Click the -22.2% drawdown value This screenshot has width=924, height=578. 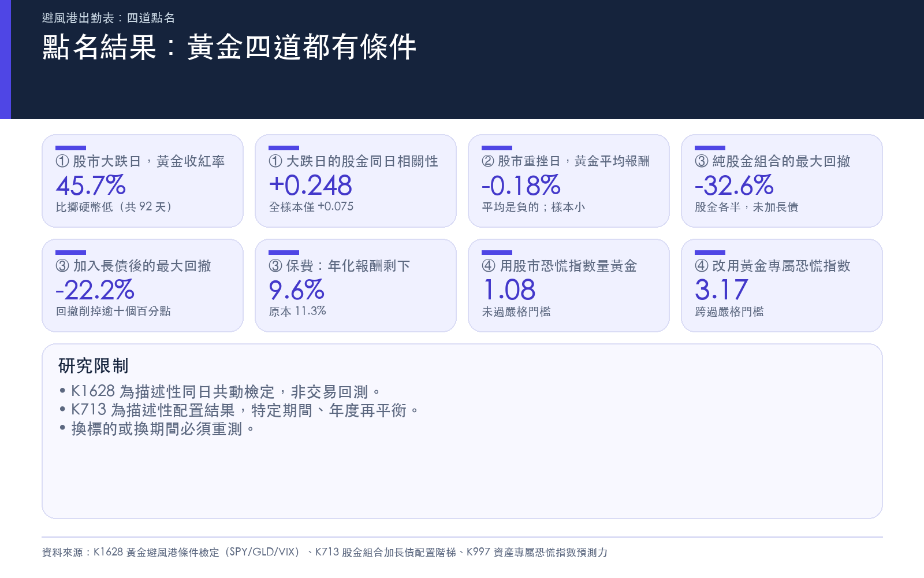coord(95,290)
